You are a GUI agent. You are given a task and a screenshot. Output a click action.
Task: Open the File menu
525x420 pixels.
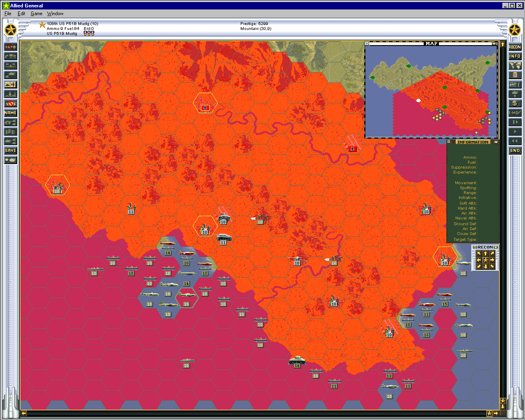pyautogui.click(x=8, y=14)
